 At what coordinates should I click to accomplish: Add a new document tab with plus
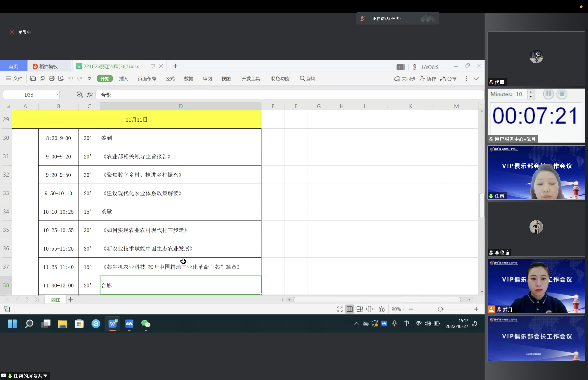175,66
